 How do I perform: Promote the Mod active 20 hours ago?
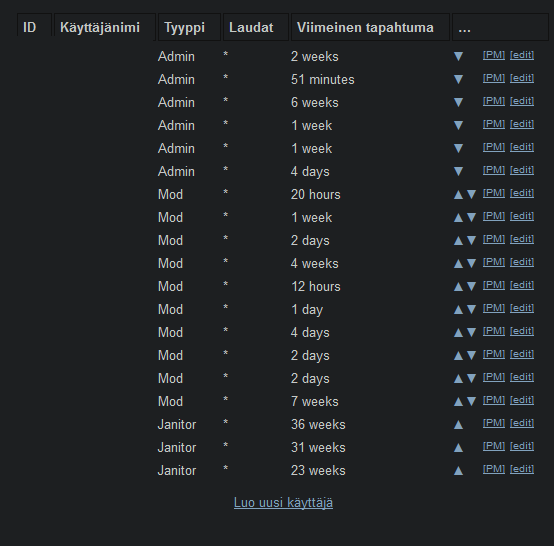point(458,194)
